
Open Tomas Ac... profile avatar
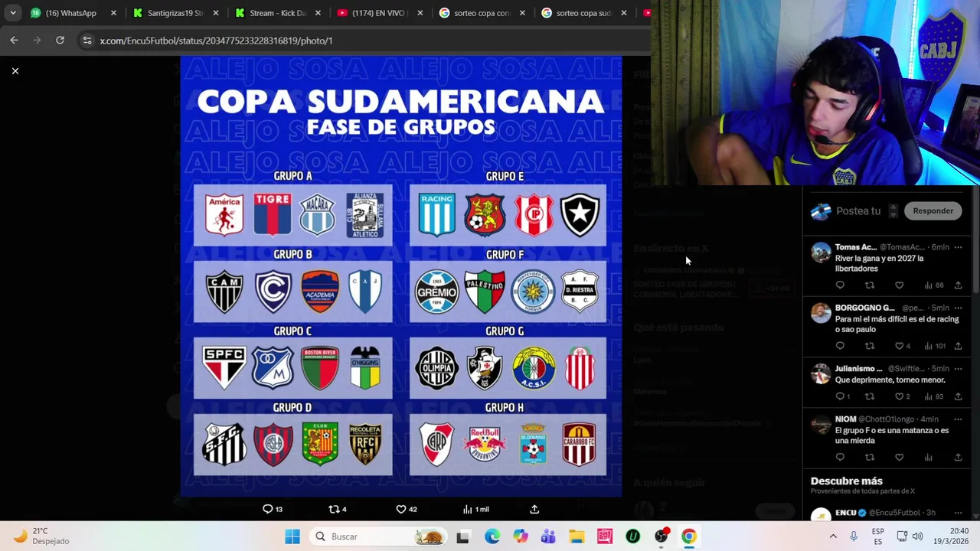click(x=821, y=253)
